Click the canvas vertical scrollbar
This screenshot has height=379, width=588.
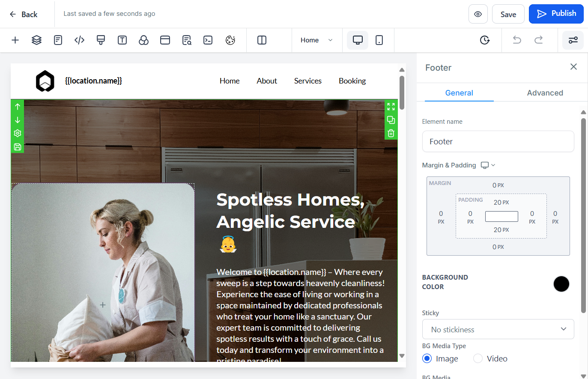402,93
